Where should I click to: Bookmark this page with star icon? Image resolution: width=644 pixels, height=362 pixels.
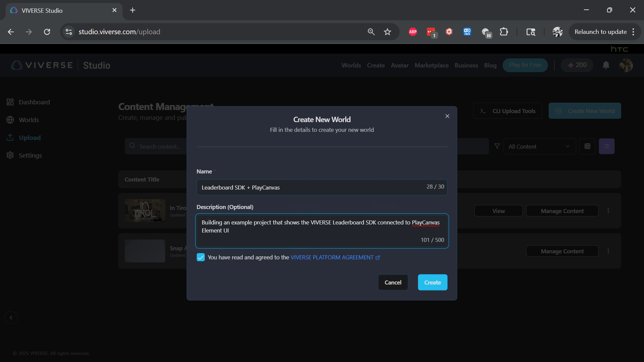point(387,32)
